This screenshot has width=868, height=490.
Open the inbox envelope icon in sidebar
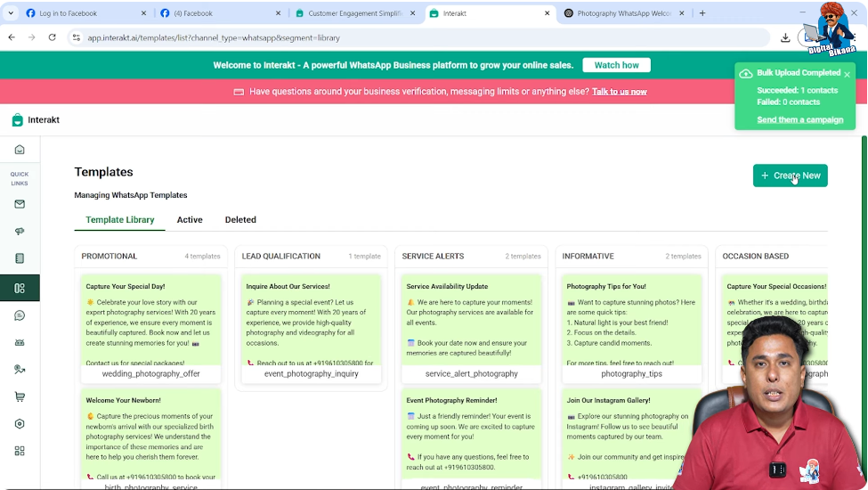click(x=20, y=204)
